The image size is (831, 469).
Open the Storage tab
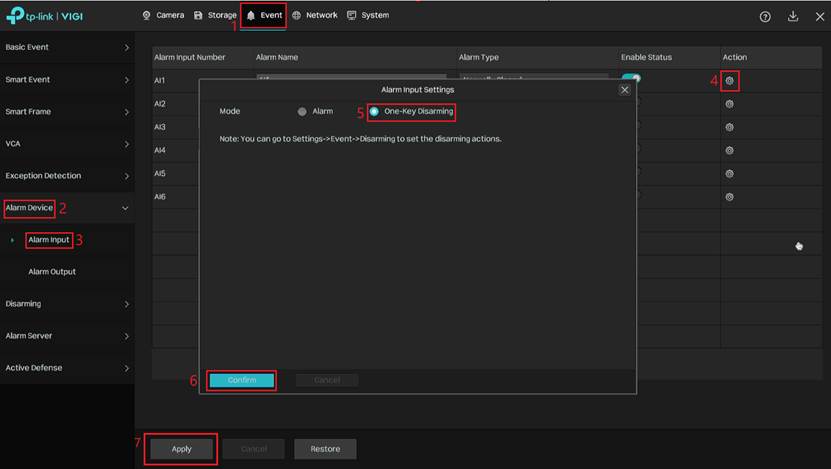click(x=215, y=15)
